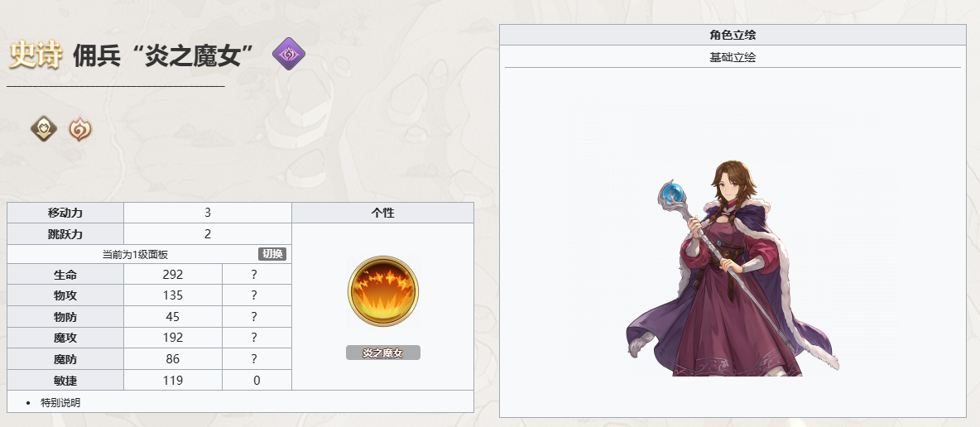Click the brown diamond class icon
This screenshot has height=427, width=980.
pos(44,129)
